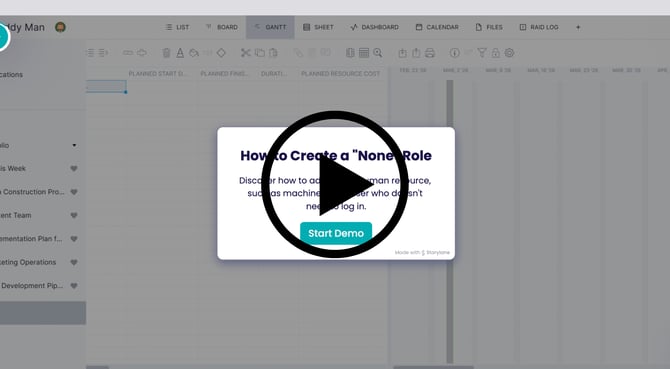
Task: Toggle favorite heart for 'Development Pip...' row
Action: (74, 286)
